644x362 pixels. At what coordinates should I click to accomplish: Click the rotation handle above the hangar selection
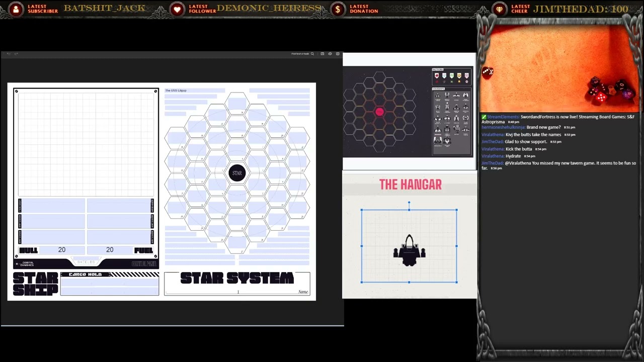point(409,203)
